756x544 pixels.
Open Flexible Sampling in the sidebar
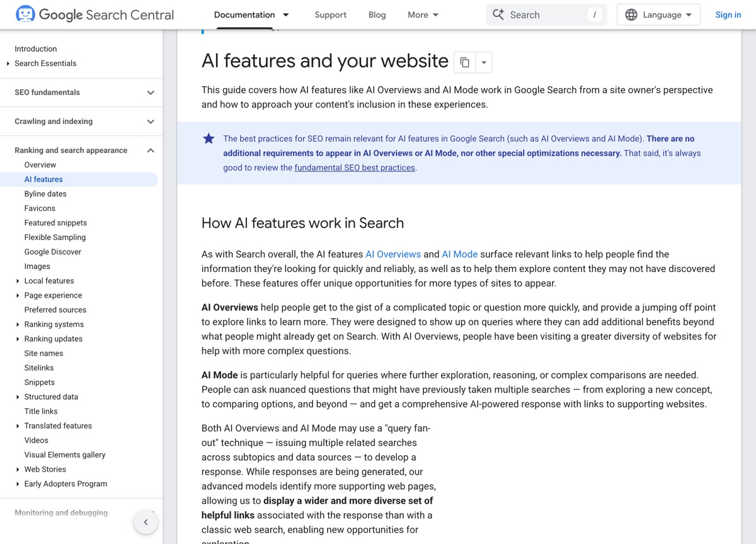(55, 237)
